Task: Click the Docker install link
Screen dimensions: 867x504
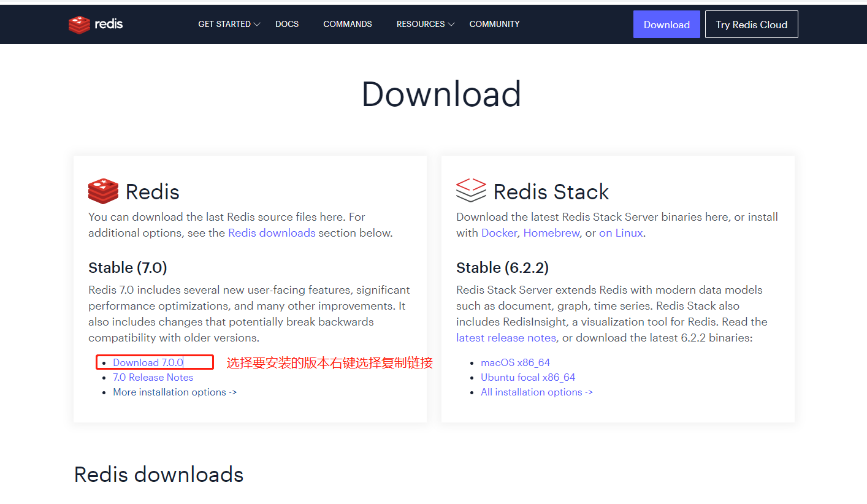Action: click(x=499, y=233)
